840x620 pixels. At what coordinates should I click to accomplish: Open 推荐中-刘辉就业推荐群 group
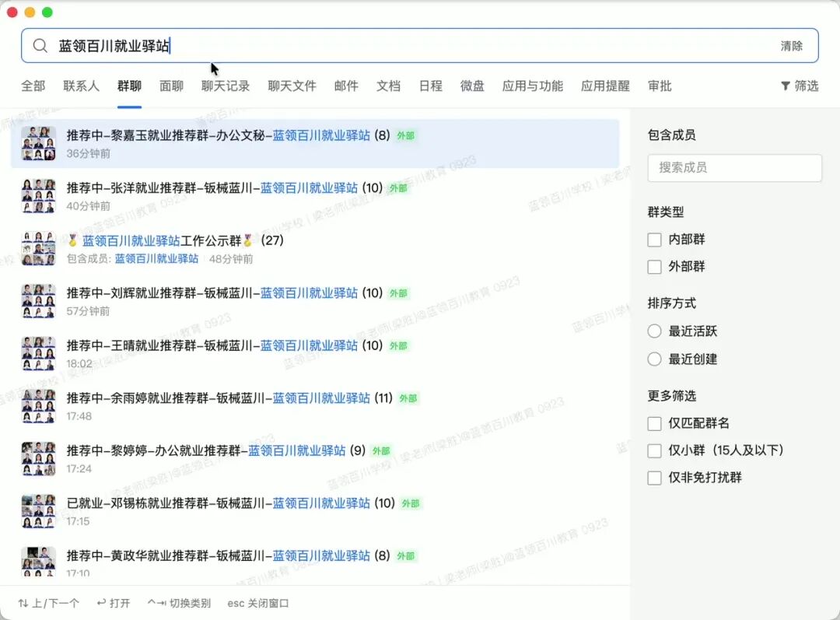click(315, 301)
